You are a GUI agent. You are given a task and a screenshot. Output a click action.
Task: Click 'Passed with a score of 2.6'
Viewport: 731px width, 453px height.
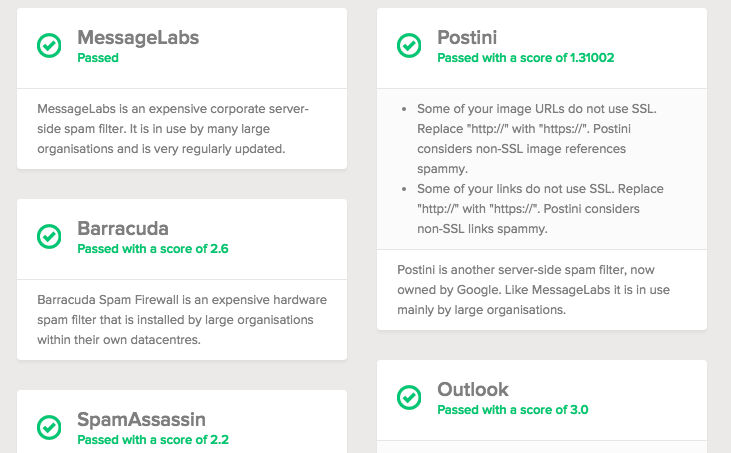(153, 249)
